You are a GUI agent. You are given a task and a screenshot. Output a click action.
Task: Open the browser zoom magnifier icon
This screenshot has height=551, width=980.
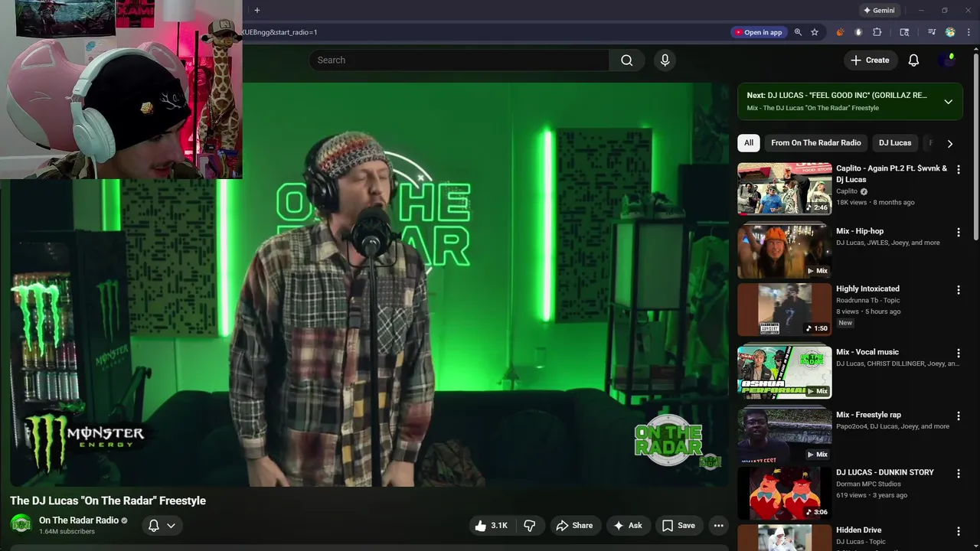[798, 32]
